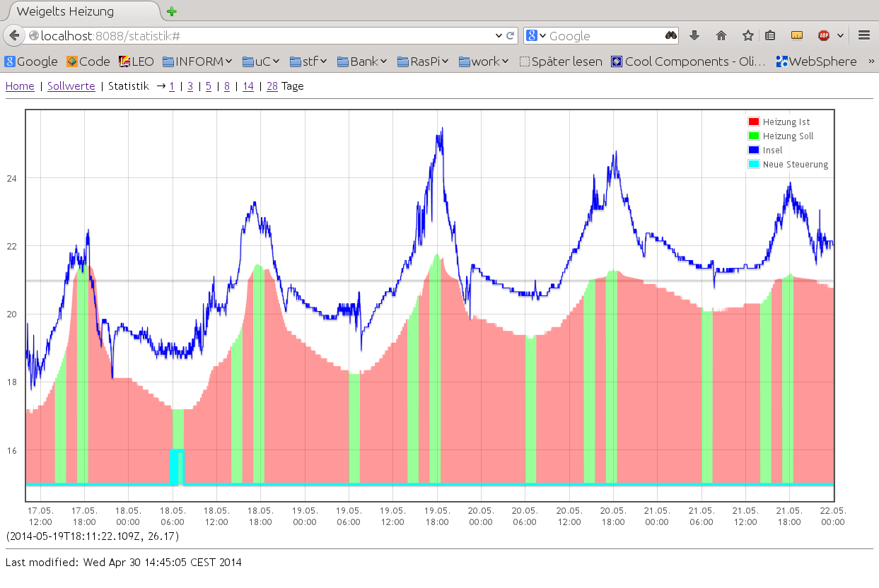Click the Adblock Plus ABP icon
Screen dimensions: 879x588
coord(824,35)
